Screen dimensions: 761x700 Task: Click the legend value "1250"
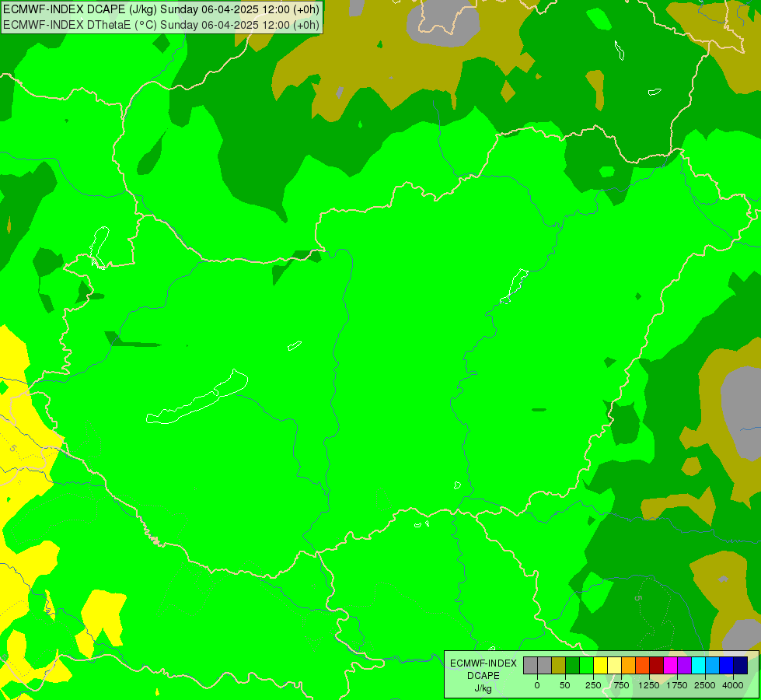(x=649, y=685)
